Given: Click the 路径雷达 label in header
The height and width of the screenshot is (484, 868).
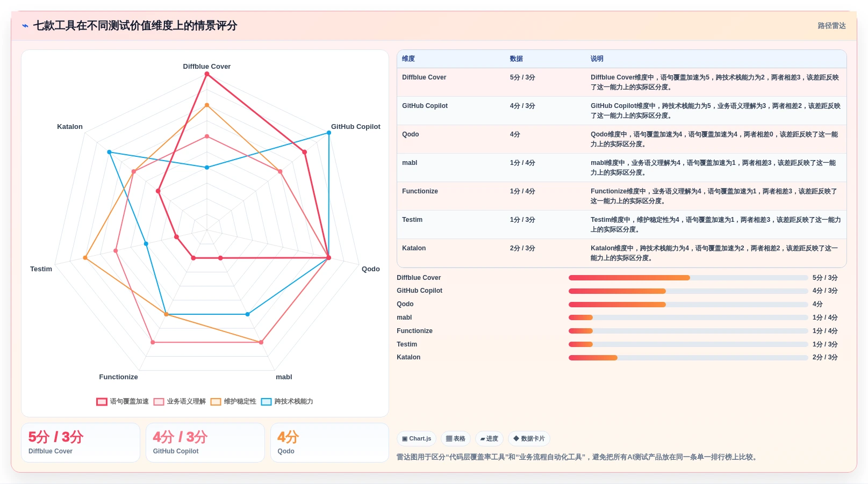Looking at the screenshot, I should point(831,26).
